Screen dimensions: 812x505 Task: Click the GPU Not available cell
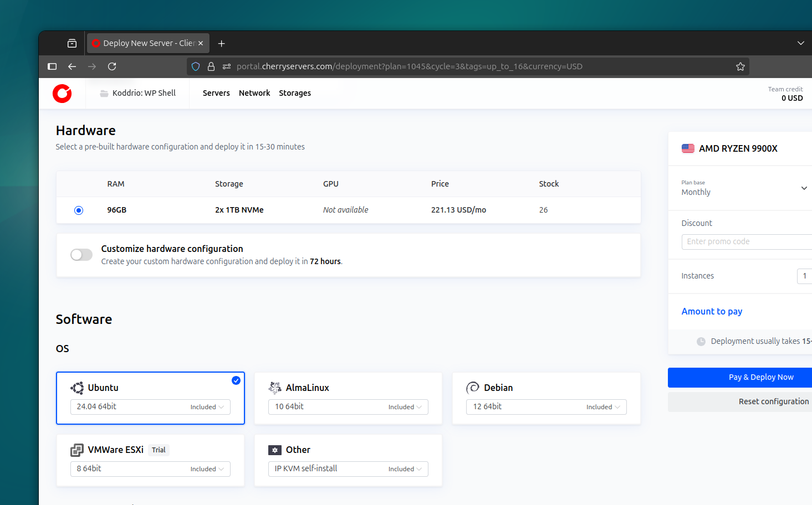345,210
